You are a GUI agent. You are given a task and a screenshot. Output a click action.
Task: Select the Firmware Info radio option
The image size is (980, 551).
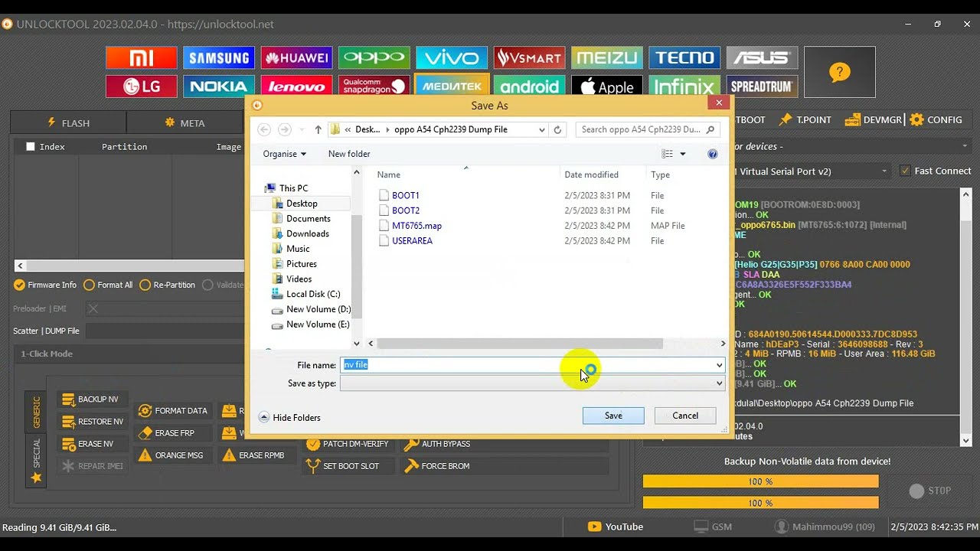(x=45, y=285)
